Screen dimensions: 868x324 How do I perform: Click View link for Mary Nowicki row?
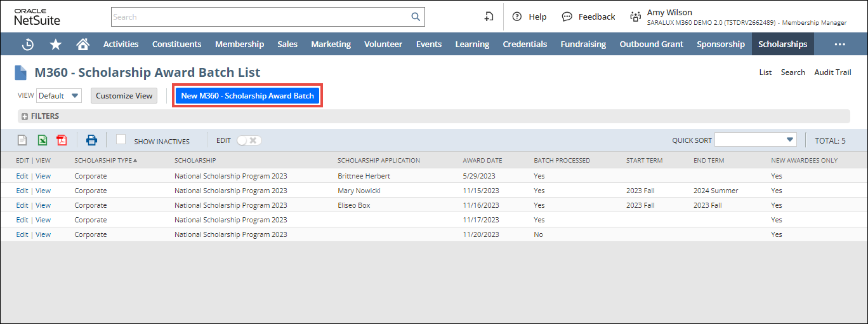(x=43, y=191)
